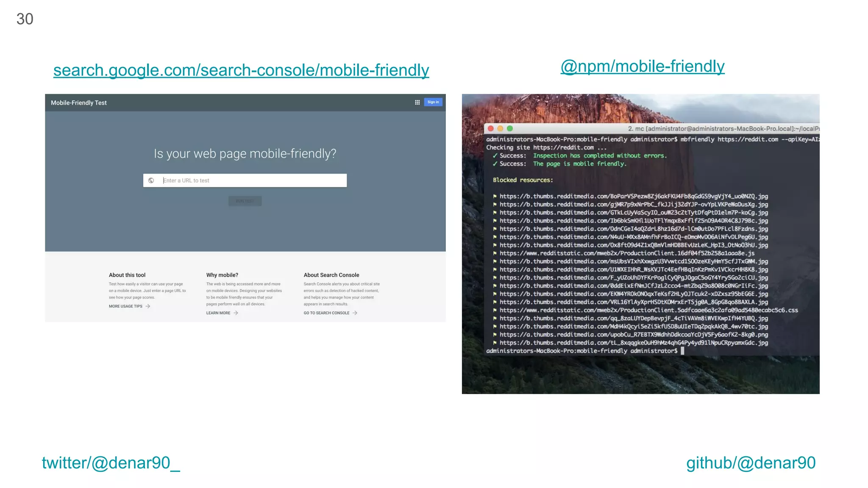
Task: Click the Run Test button
Action: pos(245,201)
